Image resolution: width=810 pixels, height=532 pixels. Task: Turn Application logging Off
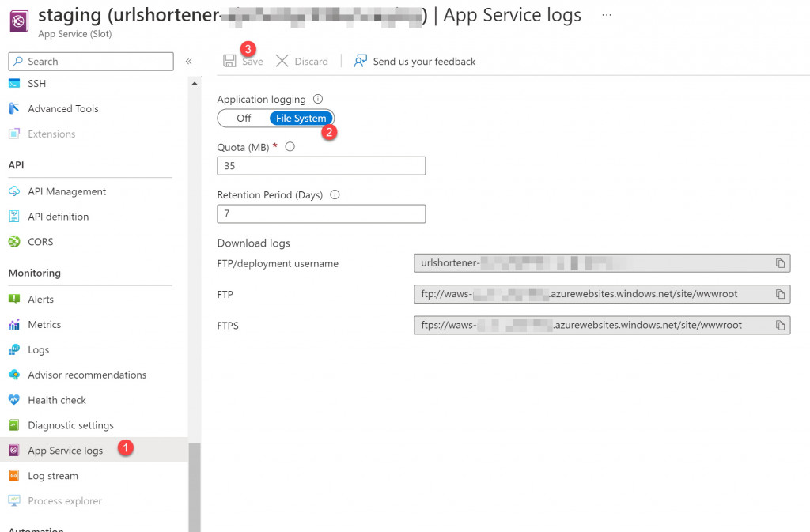244,118
